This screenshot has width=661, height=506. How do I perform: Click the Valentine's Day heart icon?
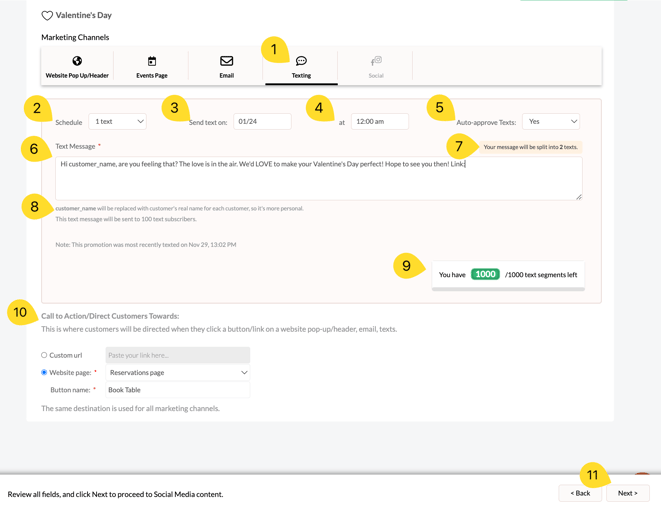coord(47,16)
